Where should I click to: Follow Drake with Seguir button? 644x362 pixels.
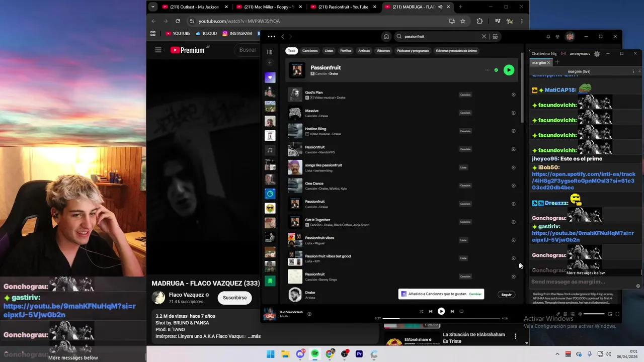tap(506, 295)
